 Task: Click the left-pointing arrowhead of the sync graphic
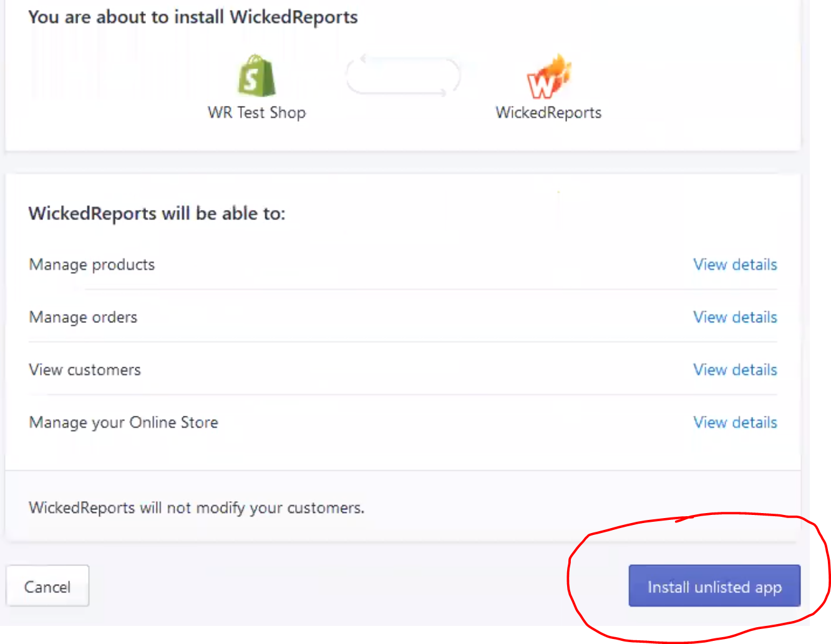coord(363,59)
